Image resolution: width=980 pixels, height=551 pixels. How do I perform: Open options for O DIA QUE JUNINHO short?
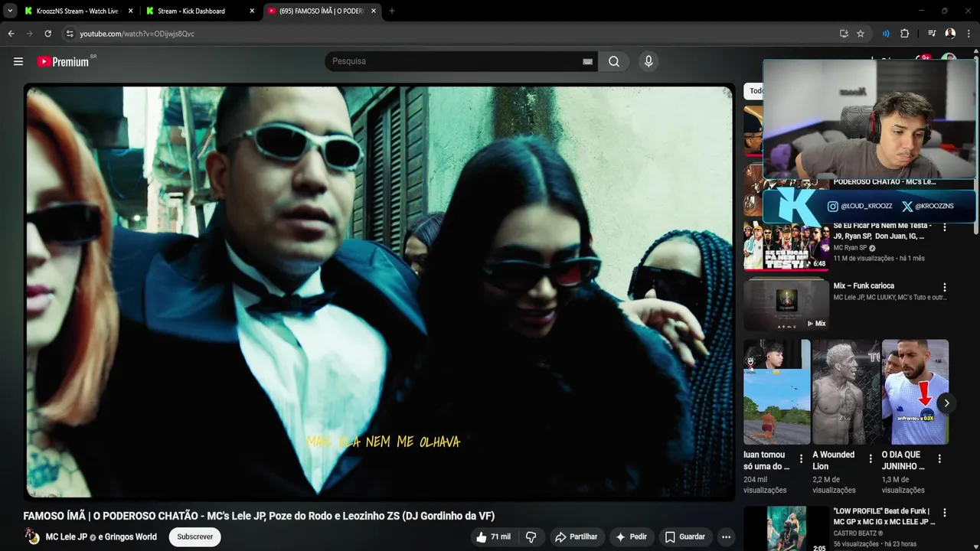[x=939, y=459]
